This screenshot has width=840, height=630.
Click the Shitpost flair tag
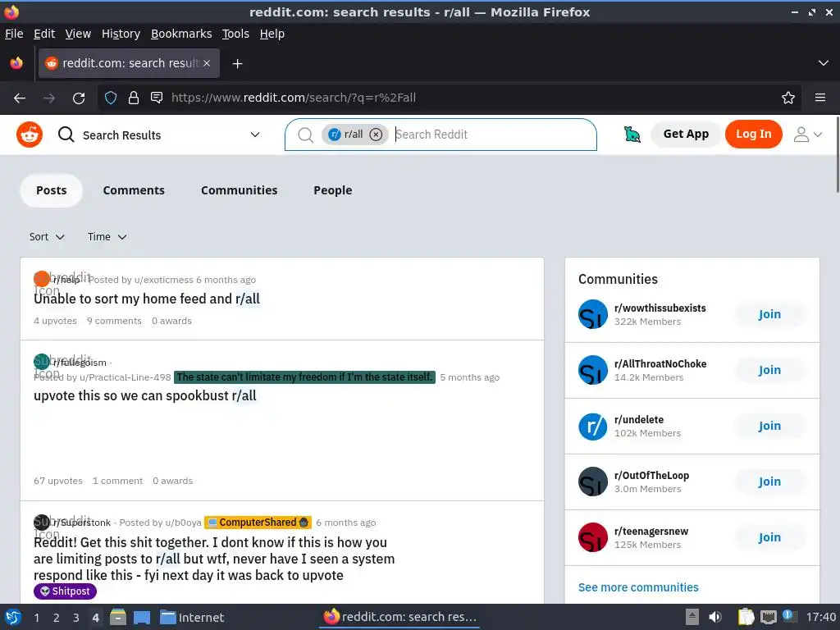point(66,591)
